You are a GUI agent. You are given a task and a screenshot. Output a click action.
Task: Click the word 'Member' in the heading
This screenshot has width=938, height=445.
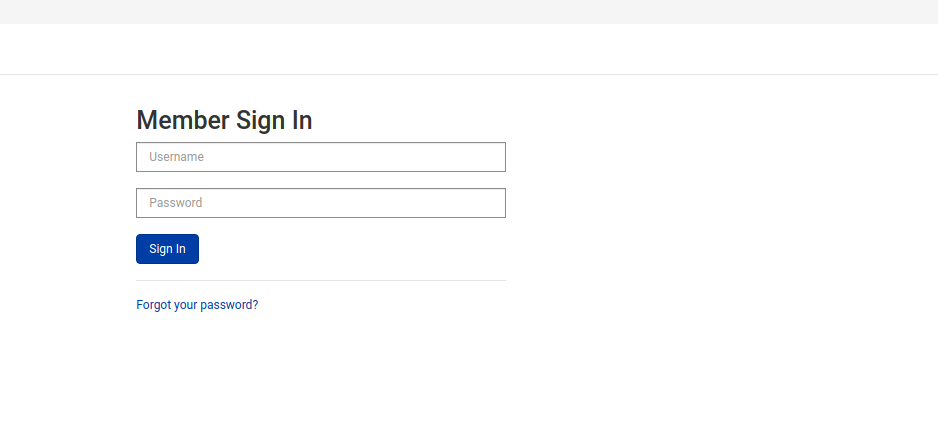[182, 120]
